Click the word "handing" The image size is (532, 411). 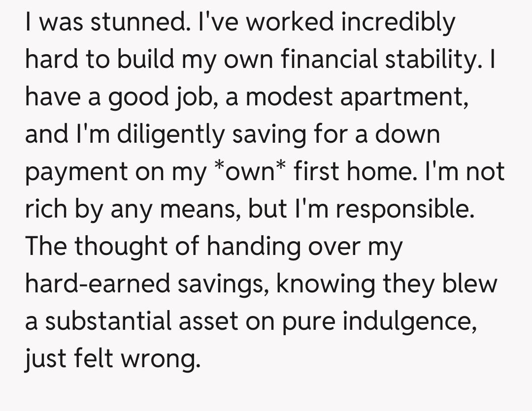point(253,246)
